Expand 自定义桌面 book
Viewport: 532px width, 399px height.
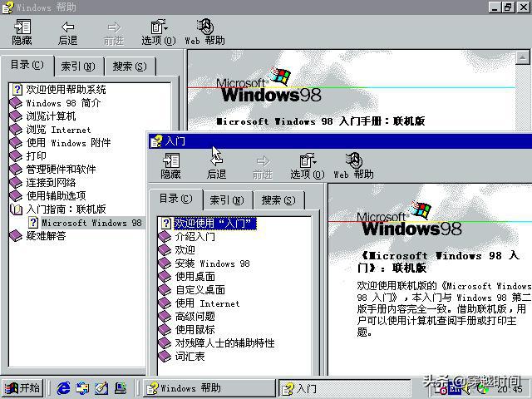pyautogui.click(x=192, y=290)
